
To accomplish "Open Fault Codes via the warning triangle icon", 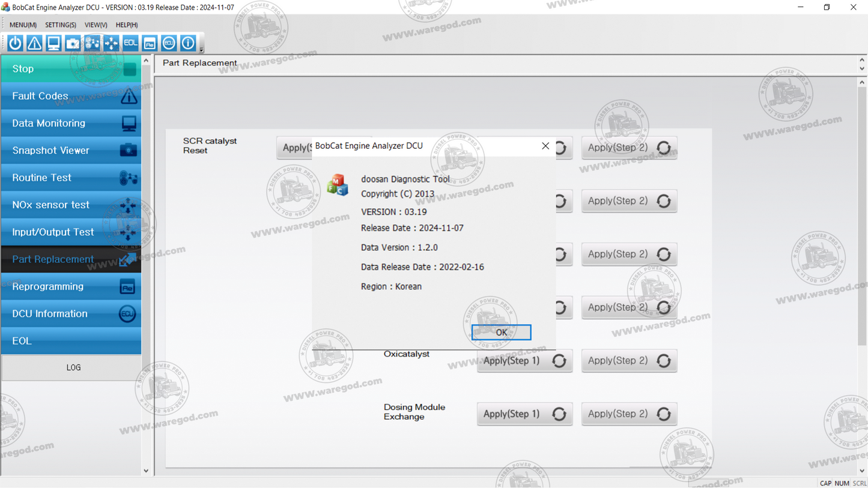I will [34, 43].
